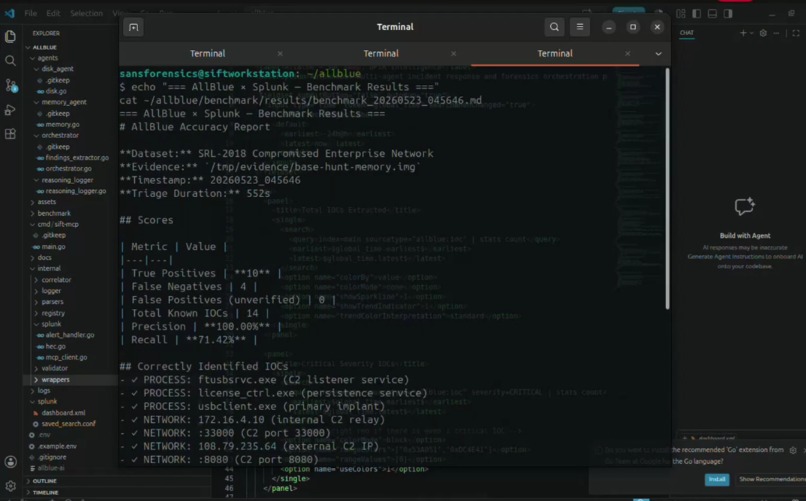Screen dimensions: 806x501
Task: Open the Terminal tab list dropdown arrow
Action: 658,53
